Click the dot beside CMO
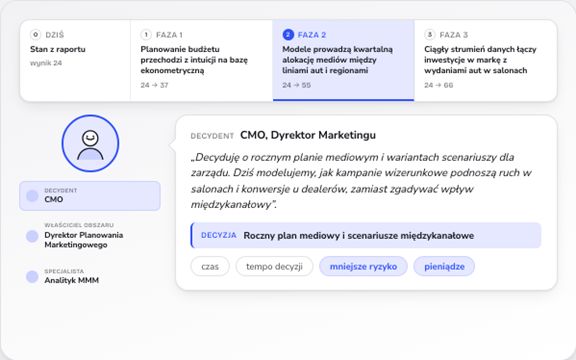 pos(32,196)
